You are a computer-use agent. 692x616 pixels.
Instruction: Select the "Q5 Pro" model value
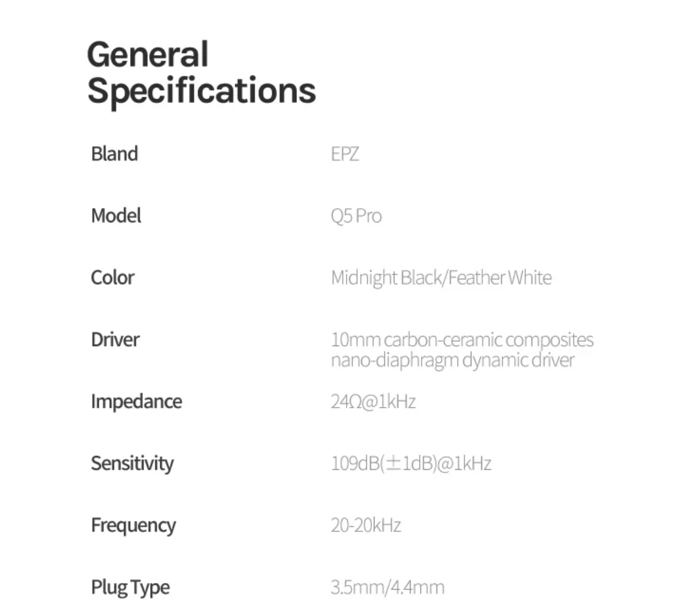pos(356,216)
